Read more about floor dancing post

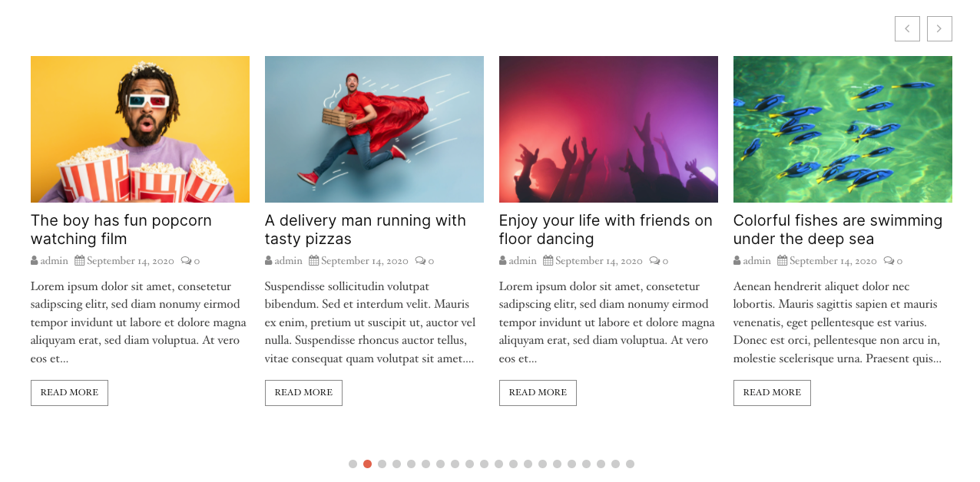[538, 393]
